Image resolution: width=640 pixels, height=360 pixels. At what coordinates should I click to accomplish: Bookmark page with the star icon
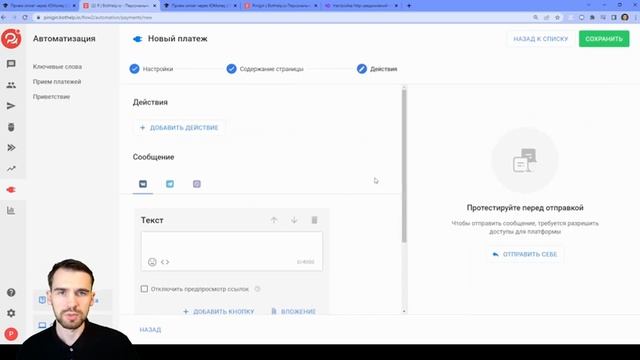point(558,18)
